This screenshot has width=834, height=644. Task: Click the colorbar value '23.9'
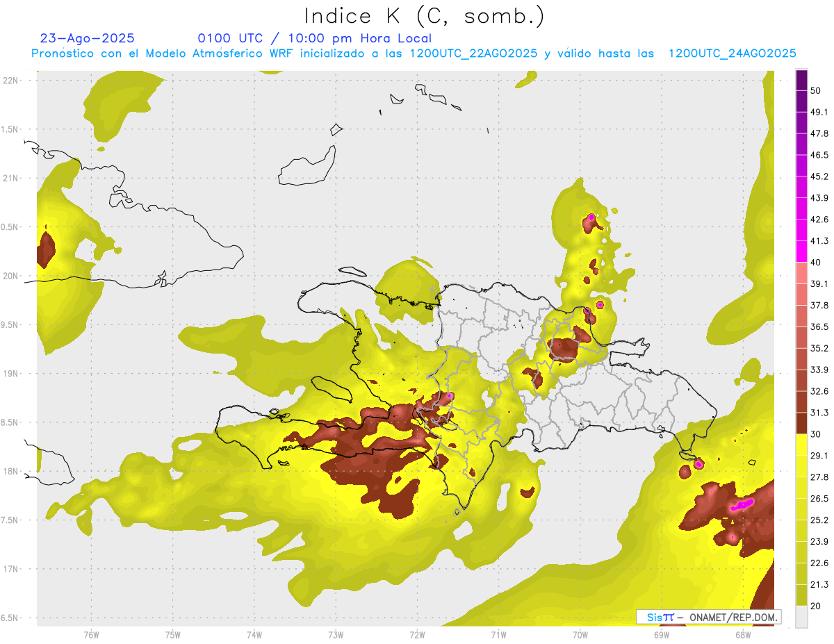[x=819, y=542]
